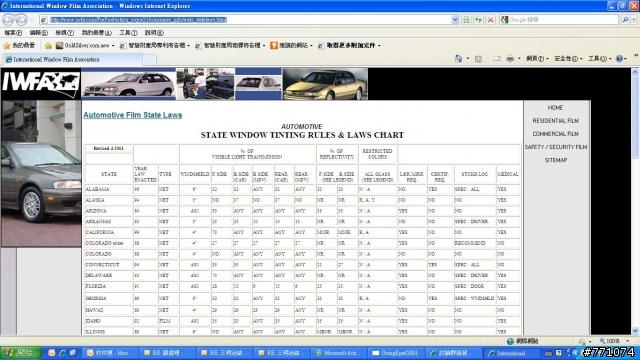
Task: Expand the 安全性(S) command dropdown
Action: pyautogui.click(x=568, y=59)
